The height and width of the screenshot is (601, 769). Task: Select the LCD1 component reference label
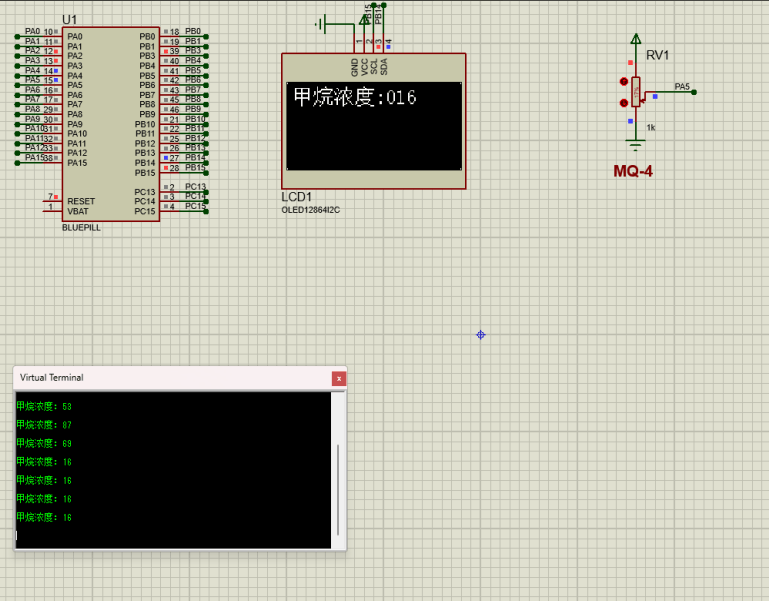tap(297, 197)
